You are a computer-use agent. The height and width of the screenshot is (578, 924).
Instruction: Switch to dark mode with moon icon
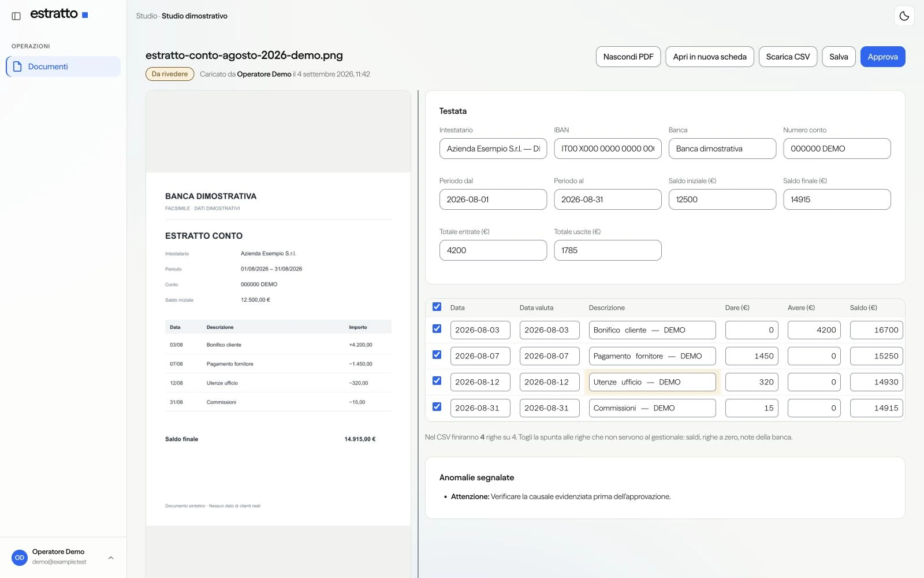[904, 16]
